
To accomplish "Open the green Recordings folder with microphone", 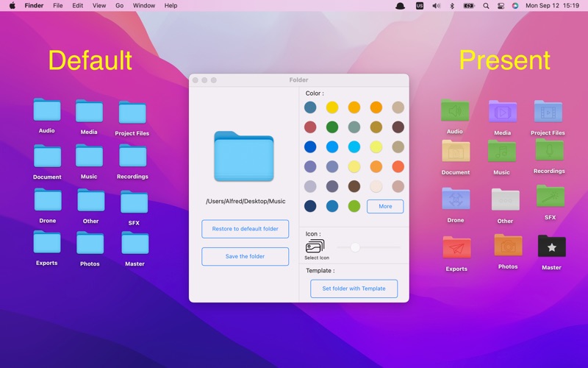I will click(549, 151).
